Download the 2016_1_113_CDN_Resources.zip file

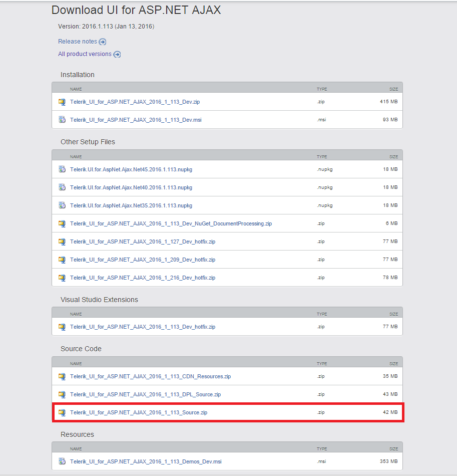coord(150,376)
